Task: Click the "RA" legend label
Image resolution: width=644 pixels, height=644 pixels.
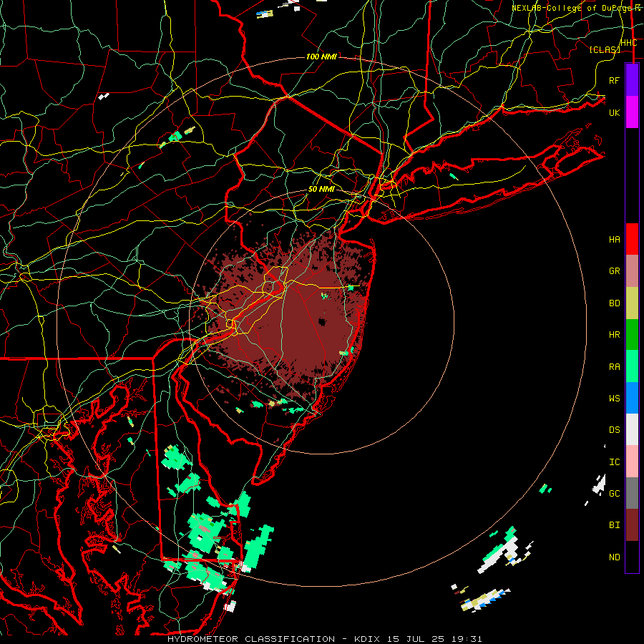Action: coord(614,367)
